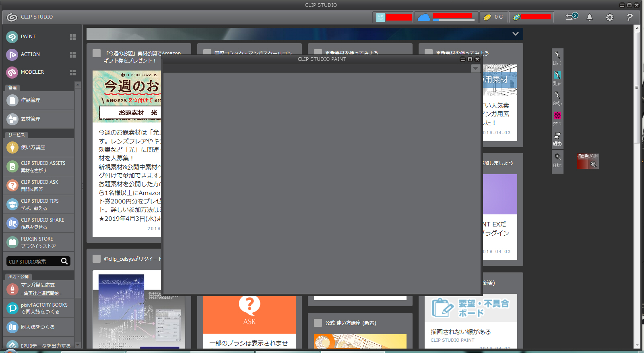Select the 硬め eraser tool

pos(557,139)
